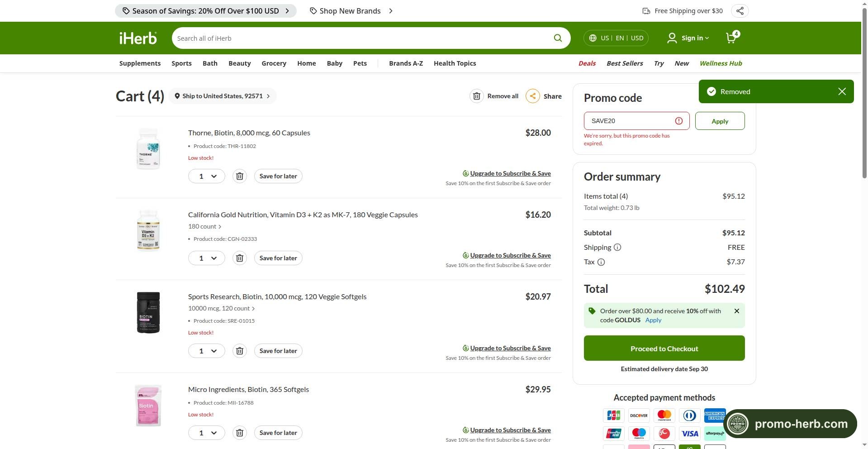Image resolution: width=868 pixels, height=449 pixels.
Task: Click the JCB payment icon
Action: point(613,415)
